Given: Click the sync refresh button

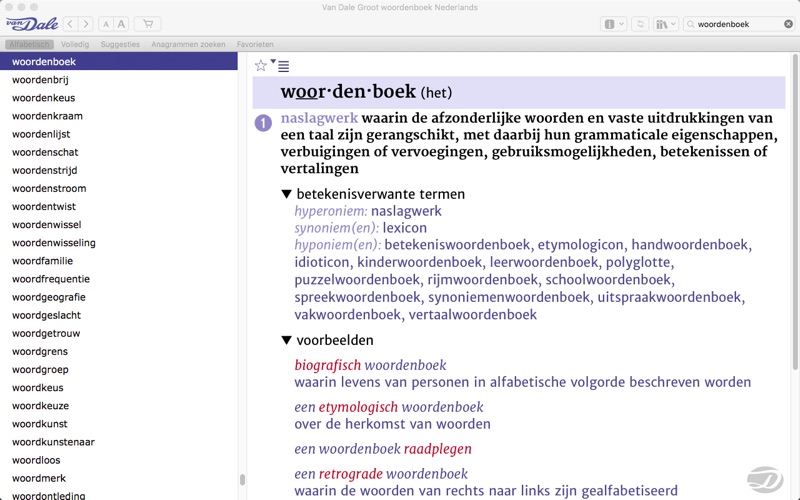Looking at the screenshot, I should click(x=640, y=24).
